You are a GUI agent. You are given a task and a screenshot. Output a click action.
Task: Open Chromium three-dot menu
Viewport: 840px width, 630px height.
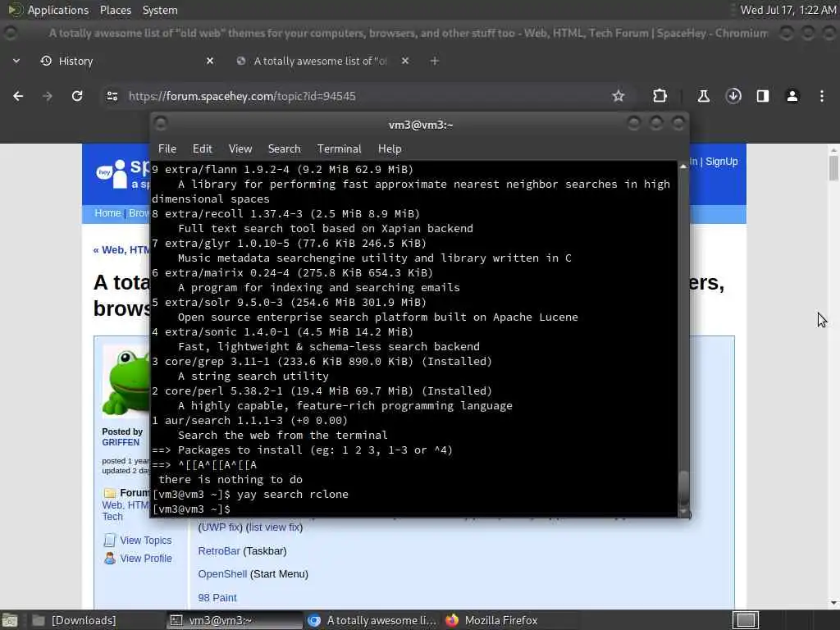[822, 96]
